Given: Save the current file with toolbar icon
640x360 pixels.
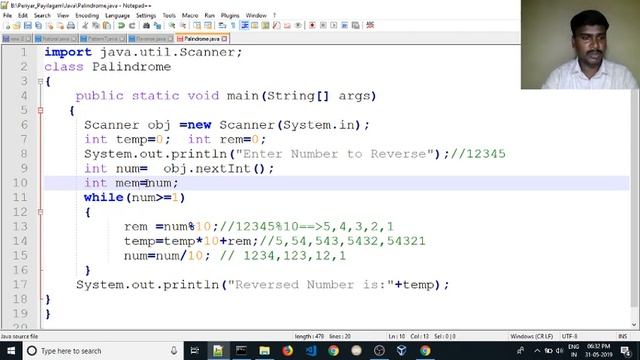Looking at the screenshot, I should pyautogui.click(x=28, y=25).
